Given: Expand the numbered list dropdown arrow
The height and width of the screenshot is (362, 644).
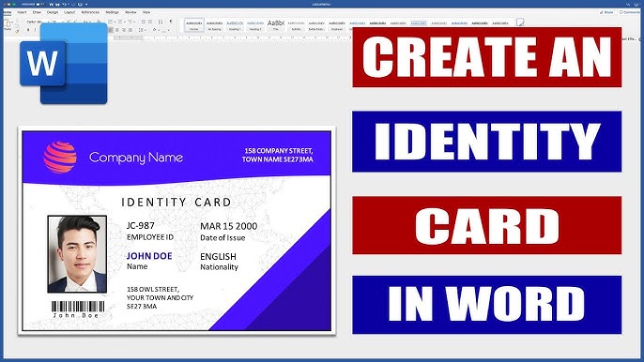Looking at the screenshot, I should pyautogui.click(x=125, y=23).
